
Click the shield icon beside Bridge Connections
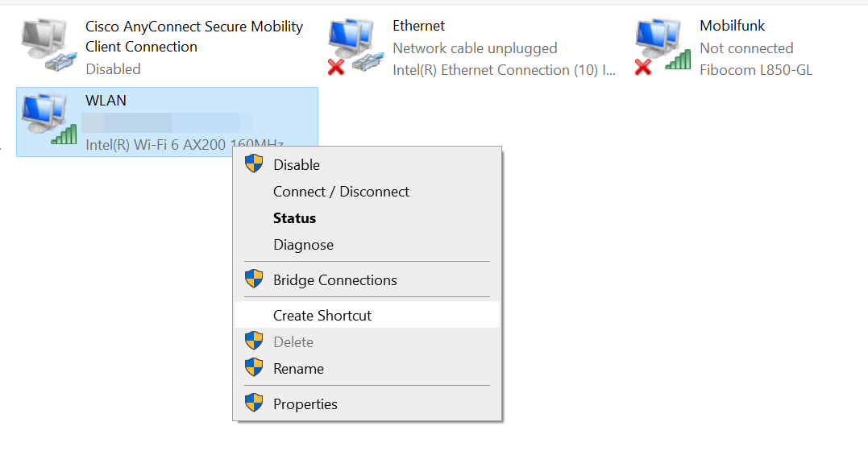tap(254, 279)
